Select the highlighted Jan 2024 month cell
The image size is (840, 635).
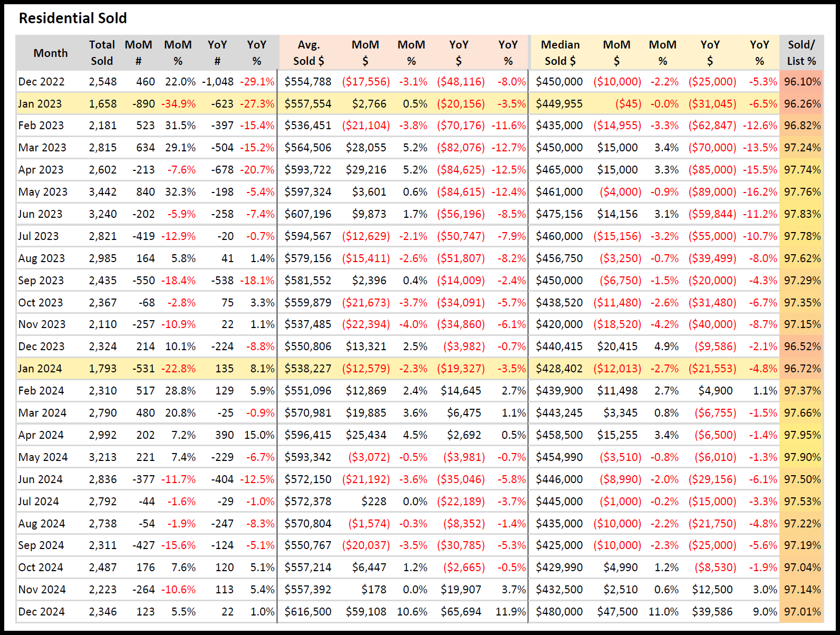pyautogui.click(x=40, y=369)
